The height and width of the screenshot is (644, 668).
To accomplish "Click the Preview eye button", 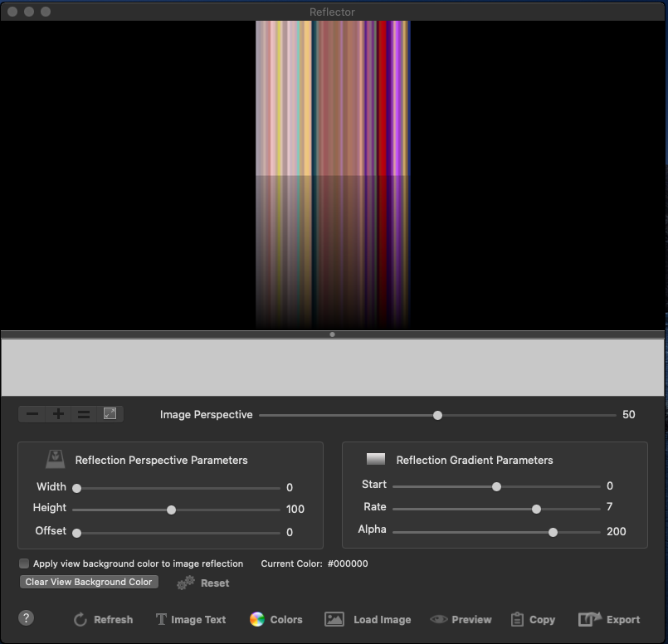I will tap(461, 619).
